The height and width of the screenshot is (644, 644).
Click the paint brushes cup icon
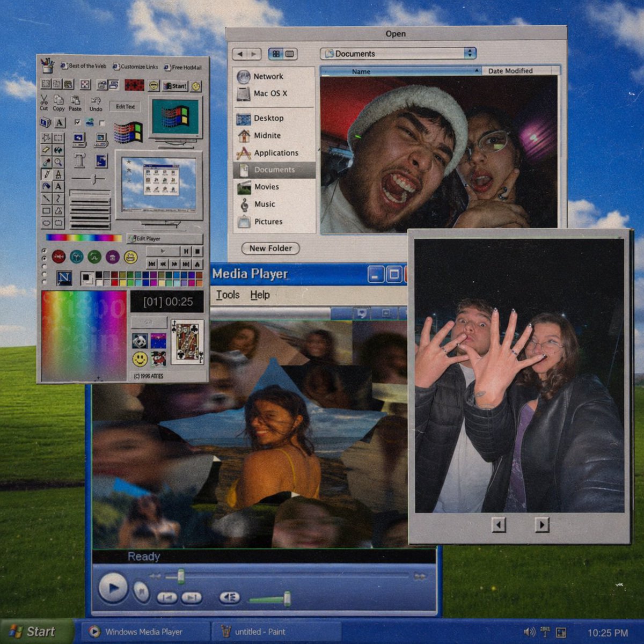pos(47,66)
